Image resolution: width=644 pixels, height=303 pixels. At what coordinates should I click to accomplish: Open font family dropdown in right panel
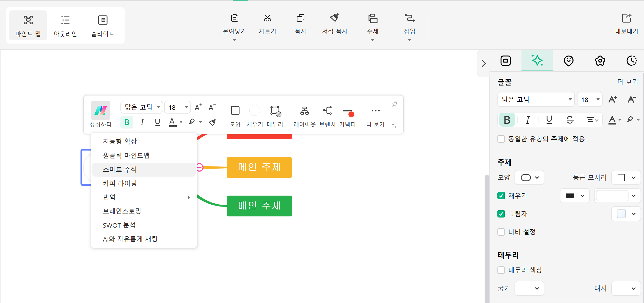536,99
